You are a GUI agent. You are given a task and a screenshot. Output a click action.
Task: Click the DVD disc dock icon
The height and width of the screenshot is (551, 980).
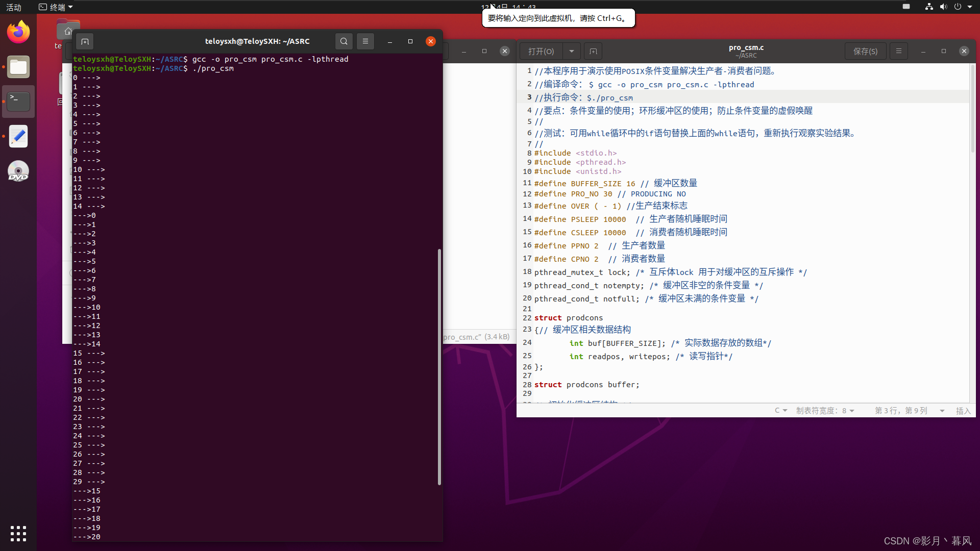pyautogui.click(x=18, y=171)
